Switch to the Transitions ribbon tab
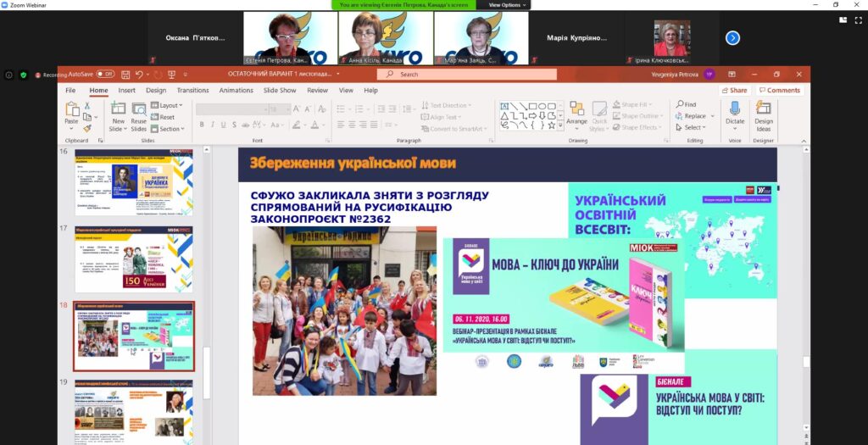Viewport: 868px width, 445px height. coord(192,91)
